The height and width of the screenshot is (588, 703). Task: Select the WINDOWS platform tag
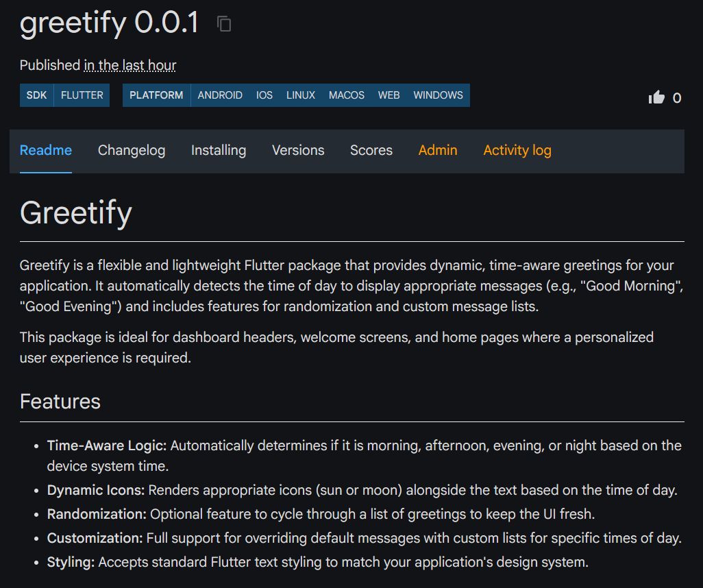coord(438,95)
